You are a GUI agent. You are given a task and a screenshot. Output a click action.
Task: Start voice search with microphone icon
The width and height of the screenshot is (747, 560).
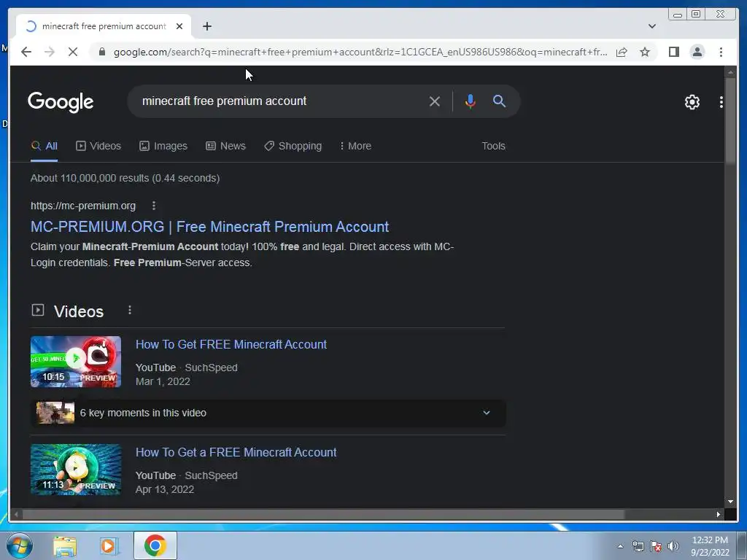(470, 101)
